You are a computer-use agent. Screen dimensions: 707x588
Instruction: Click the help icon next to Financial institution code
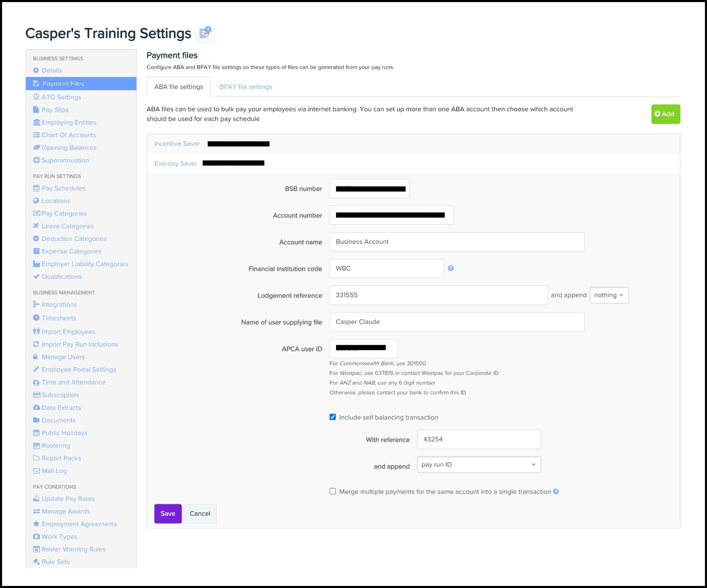click(x=451, y=269)
